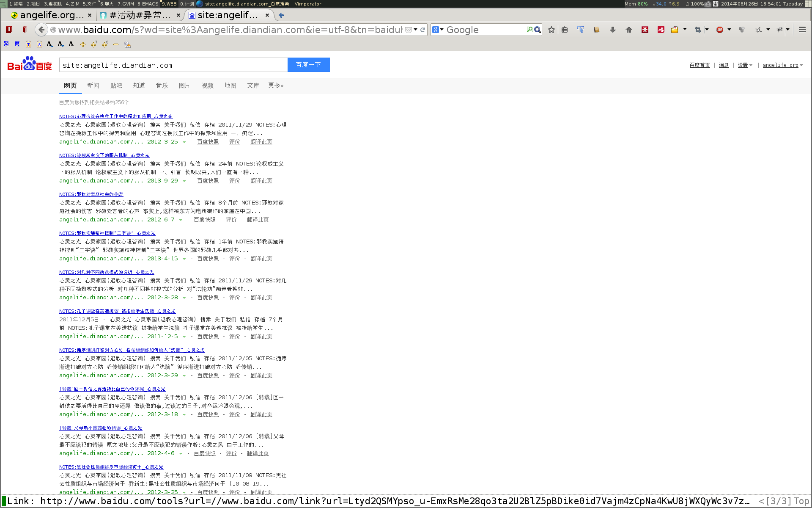Bookmark this page with star icon
The height and width of the screenshot is (508, 812).
(551, 30)
